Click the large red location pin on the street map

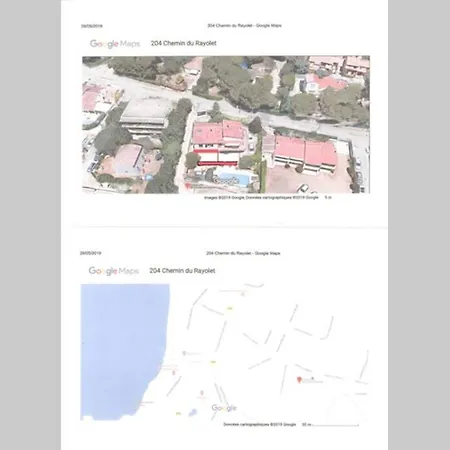tap(299, 379)
